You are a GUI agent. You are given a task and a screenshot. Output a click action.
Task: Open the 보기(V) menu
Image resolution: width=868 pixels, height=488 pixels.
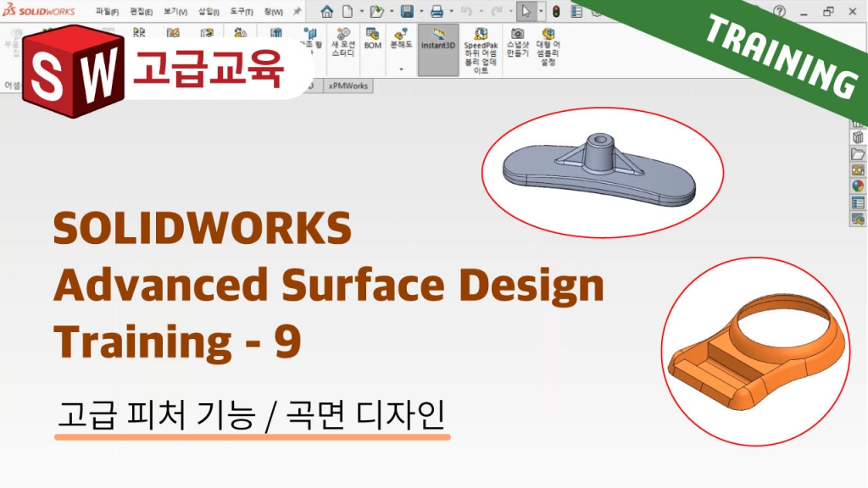175,12
